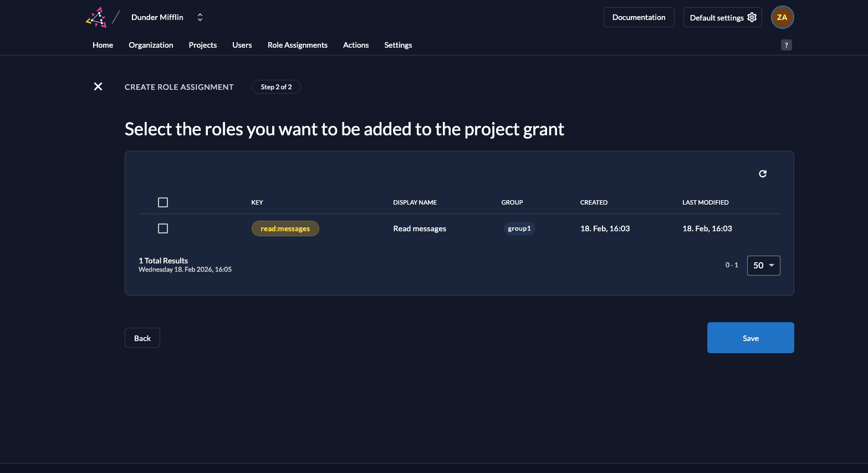Viewport: 868px width, 473px height.
Task: Expand the Dunder Mifflin organization switcher
Action: (x=200, y=17)
